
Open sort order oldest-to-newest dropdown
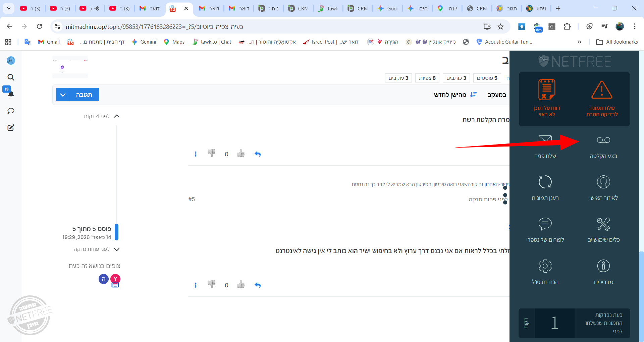coord(455,95)
